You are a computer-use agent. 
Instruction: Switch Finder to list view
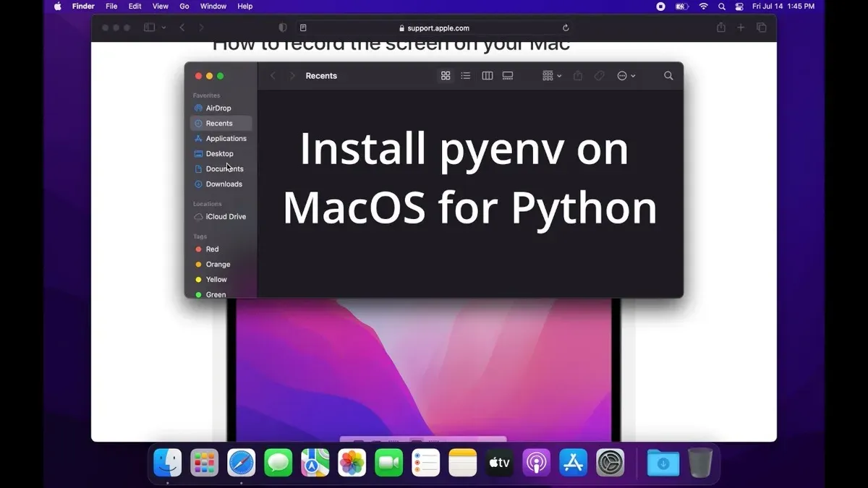coord(466,76)
